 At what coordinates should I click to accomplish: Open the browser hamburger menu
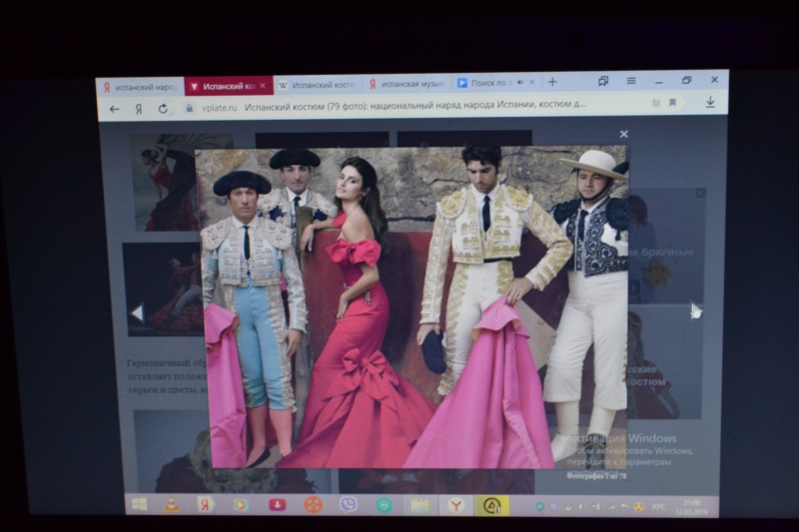pos(631,81)
